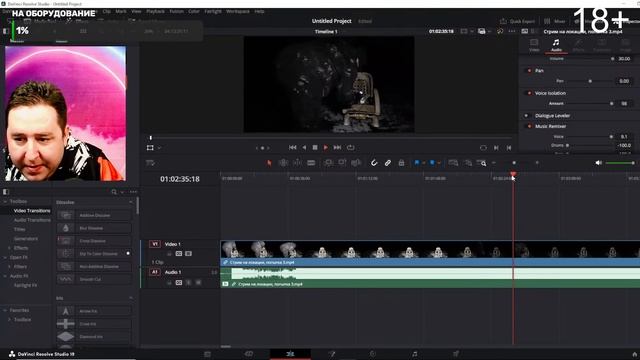Click the Replace Clip toolbar icon
The width and height of the screenshot is (640, 360).
point(356,163)
